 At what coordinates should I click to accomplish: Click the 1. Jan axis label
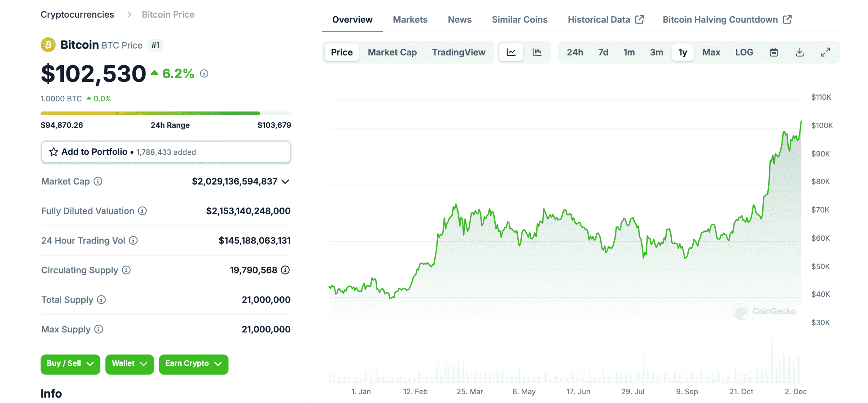pos(361,391)
